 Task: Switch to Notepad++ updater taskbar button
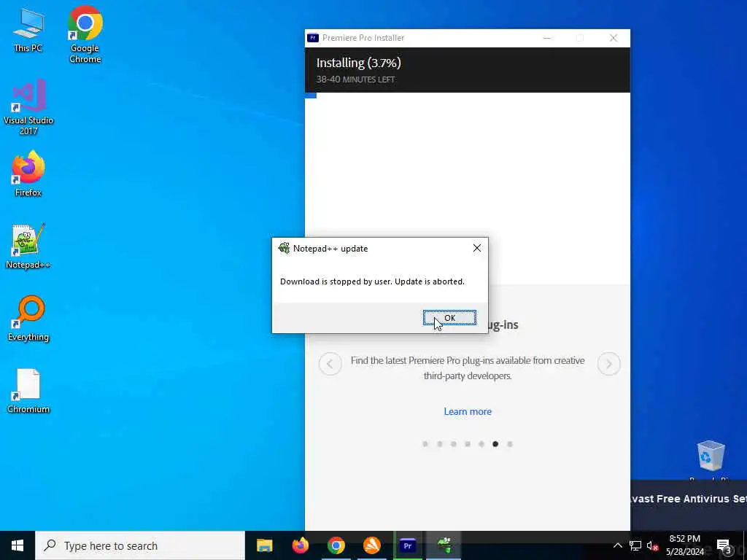tap(444, 545)
